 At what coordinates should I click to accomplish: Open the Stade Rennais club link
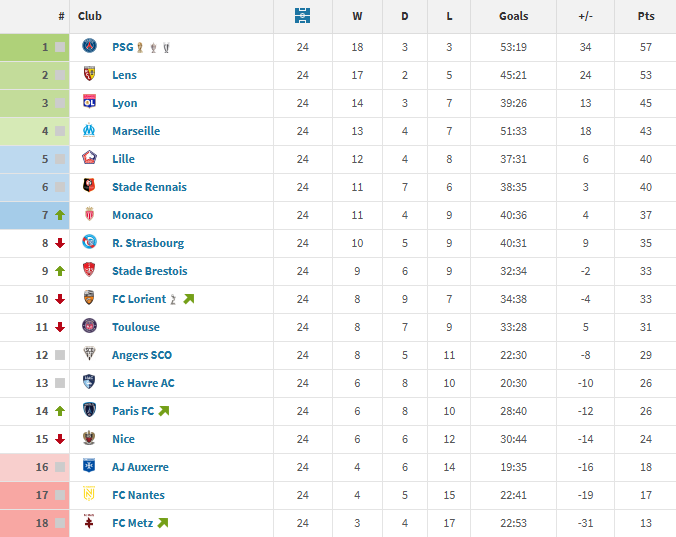[149, 187]
